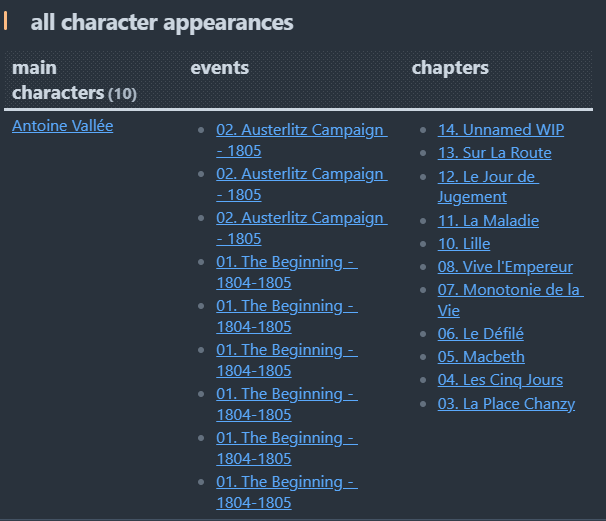This screenshot has height=521, width=606.
Task: Click the main characters column header
Action: click(x=74, y=80)
